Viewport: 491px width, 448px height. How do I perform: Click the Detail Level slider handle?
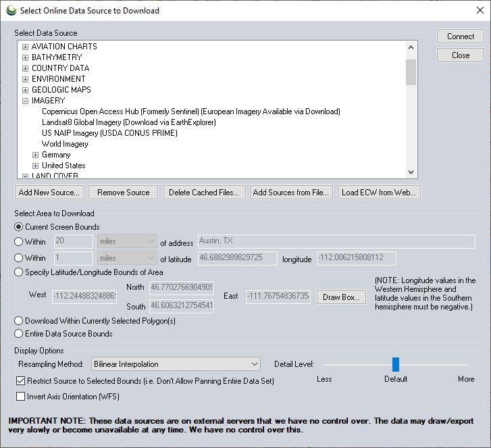coord(396,364)
